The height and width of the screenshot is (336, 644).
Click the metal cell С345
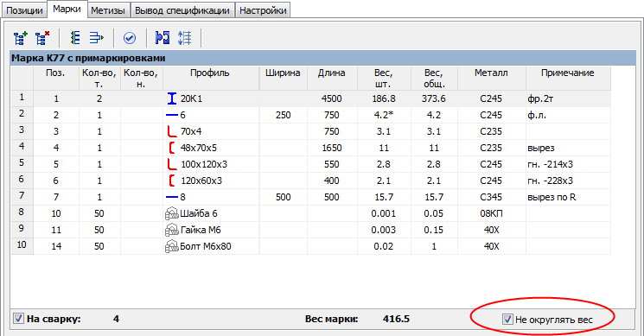pos(491,197)
